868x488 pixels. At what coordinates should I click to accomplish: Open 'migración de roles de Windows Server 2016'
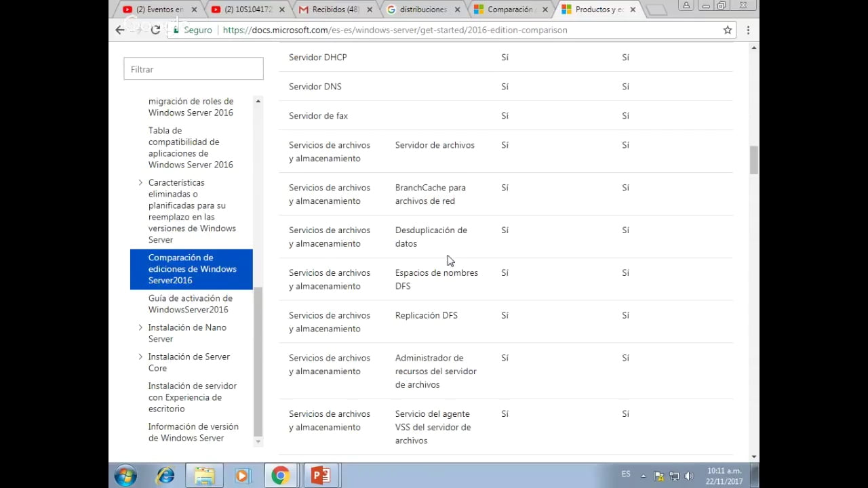[191, 107]
